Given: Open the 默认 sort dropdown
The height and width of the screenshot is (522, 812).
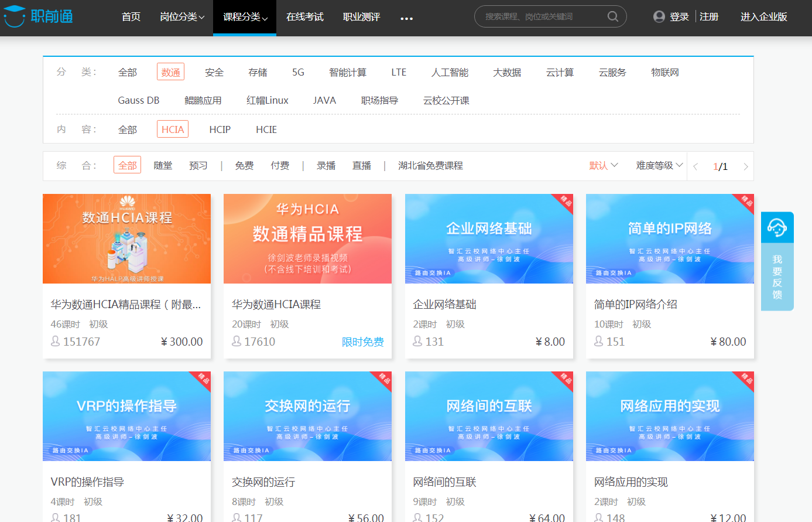Looking at the screenshot, I should pyautogui.click(x=604, y=166).
